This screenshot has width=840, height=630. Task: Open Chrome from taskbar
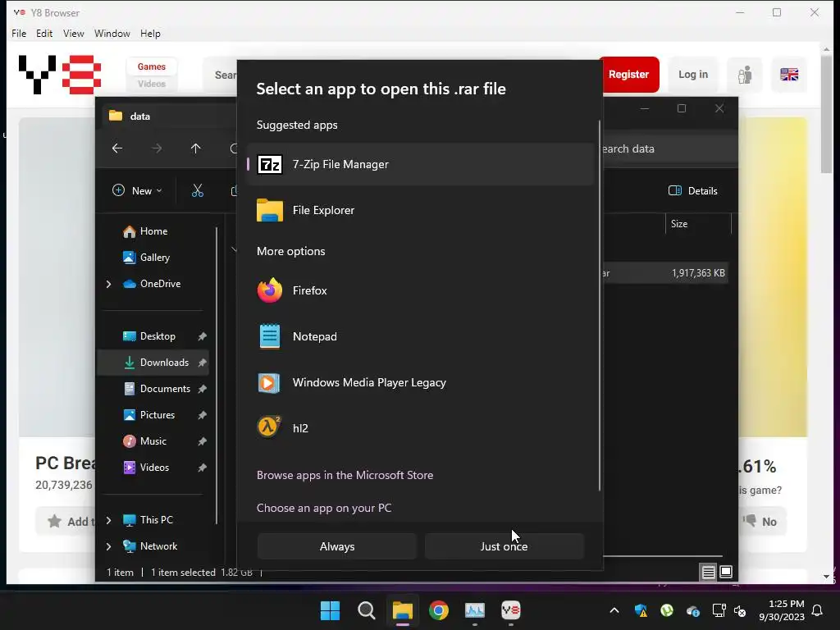tap(439, 610)
